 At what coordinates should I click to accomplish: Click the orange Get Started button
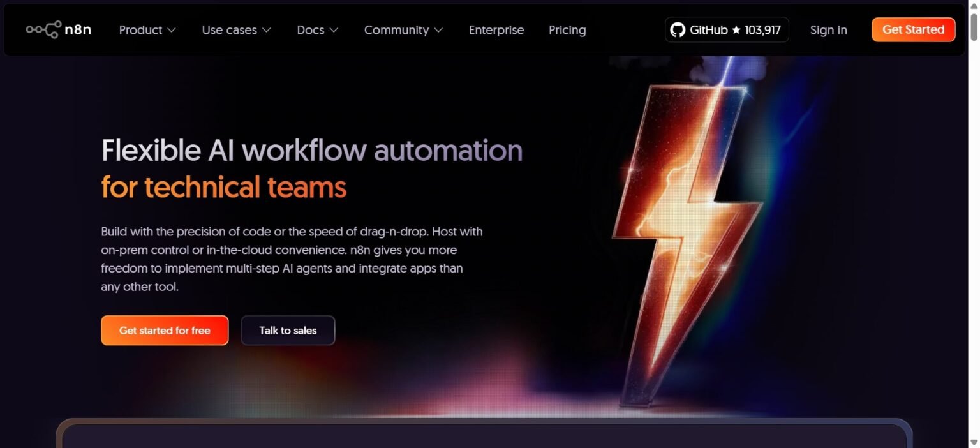click(x=913, y=29)
